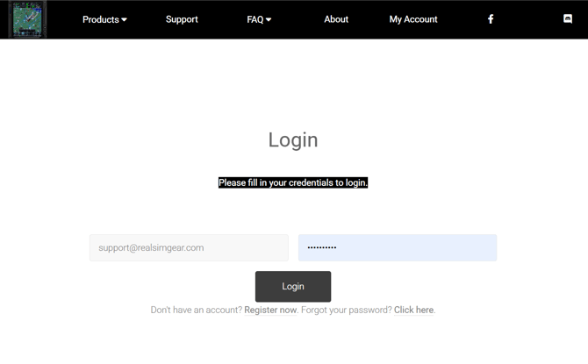Open the My Account menu item
Viewport: 588px width, 364px height.
[x=413, y=19]
